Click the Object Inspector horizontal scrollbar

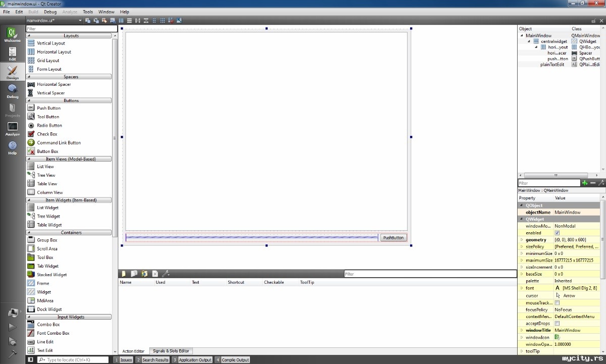pos(557,175)
